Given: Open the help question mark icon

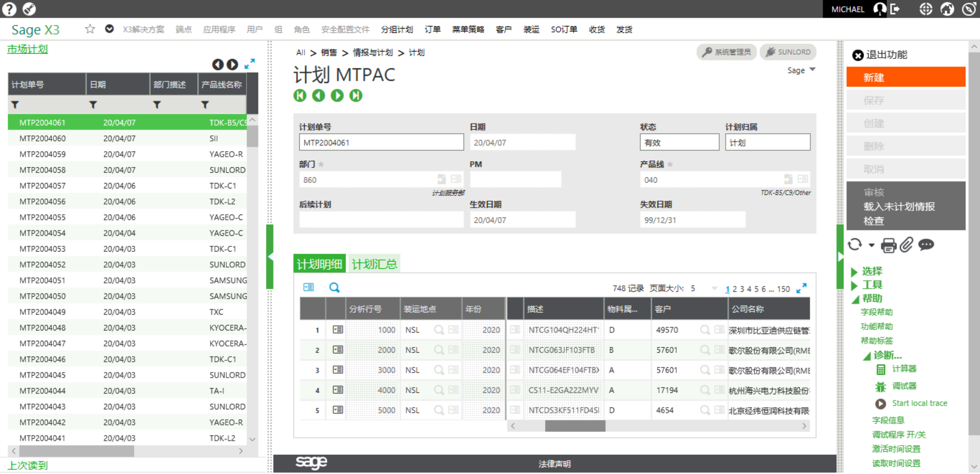Looking at the screenshot, I should (9, 9).
